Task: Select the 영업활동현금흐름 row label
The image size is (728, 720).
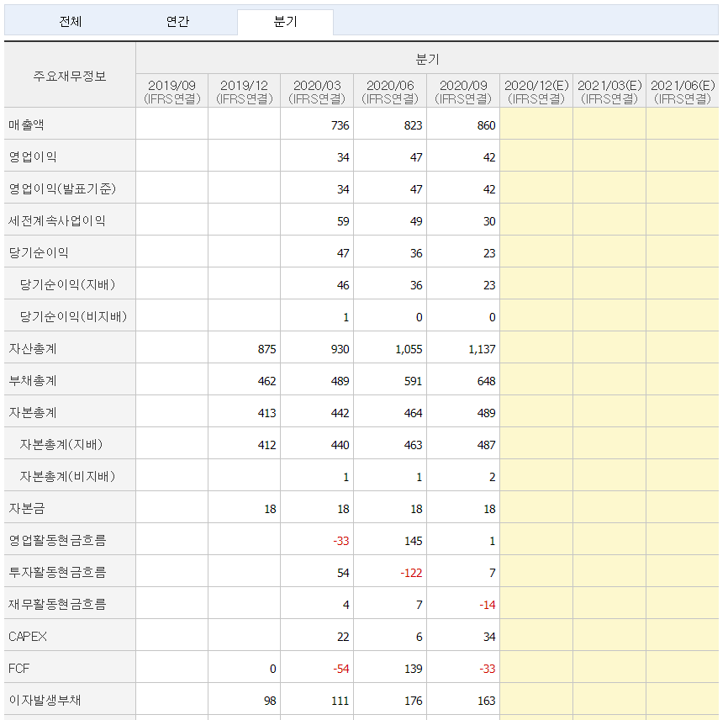Action: pos(57,540)
